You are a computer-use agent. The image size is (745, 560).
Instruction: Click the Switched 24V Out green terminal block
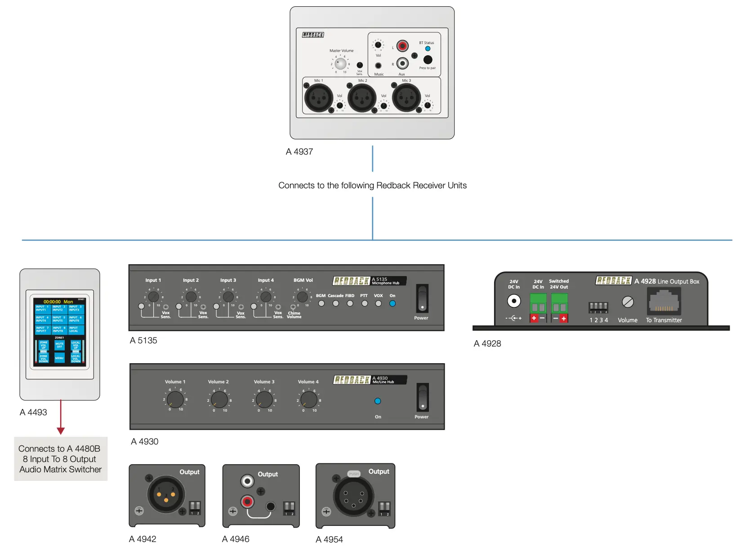pyautogui.click(x=560, y=303)
